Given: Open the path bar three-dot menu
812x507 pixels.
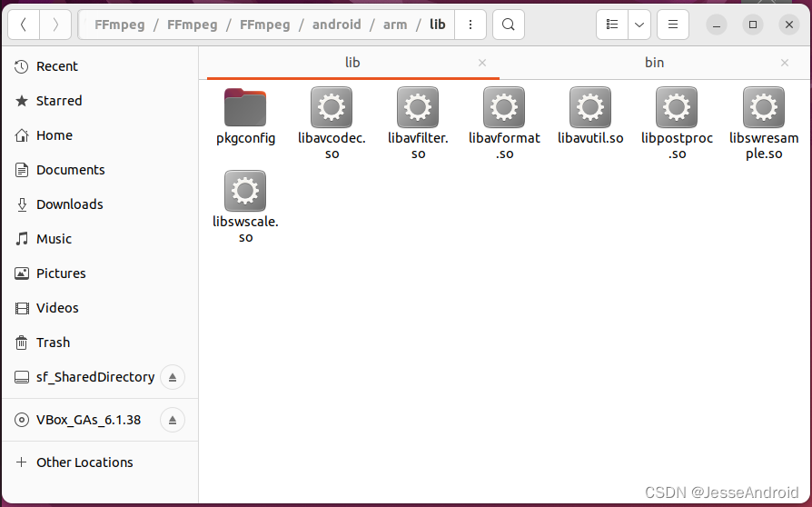Looking at the screenshot, I should pyautogui.click(x=470, y=25).
